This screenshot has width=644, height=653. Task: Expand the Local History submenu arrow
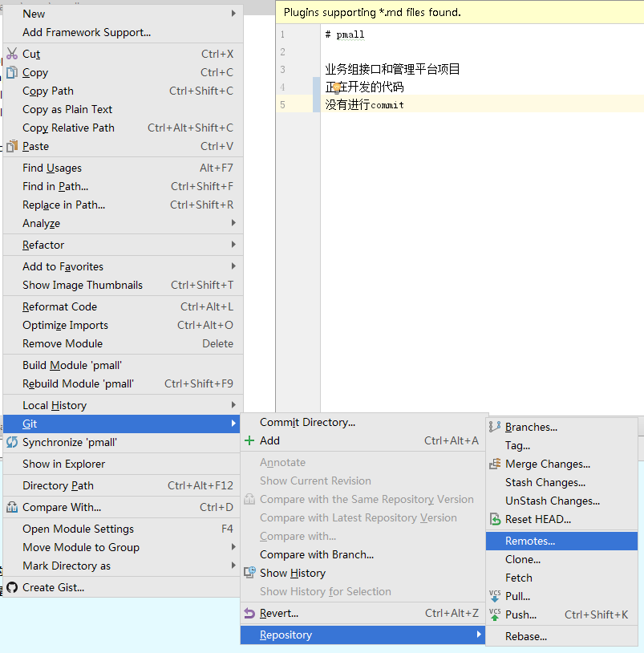[233, 405]
